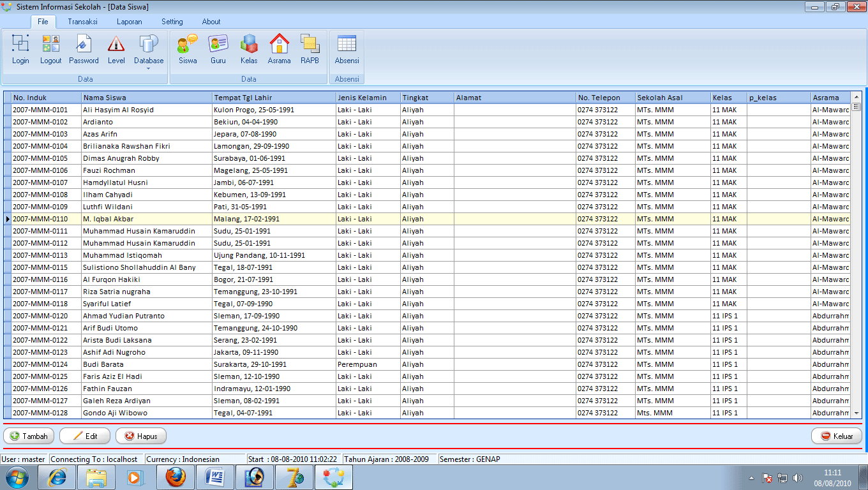Open the Kelas module icon

(x=249, y=49)
